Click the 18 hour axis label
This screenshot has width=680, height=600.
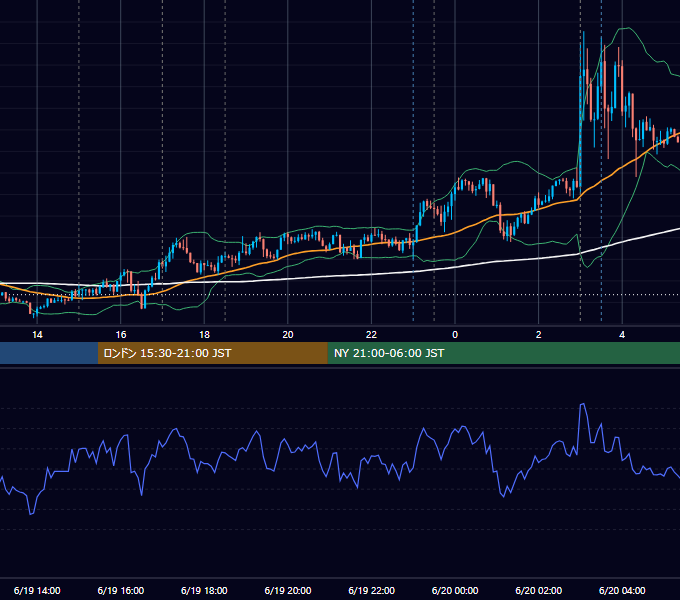204,335
